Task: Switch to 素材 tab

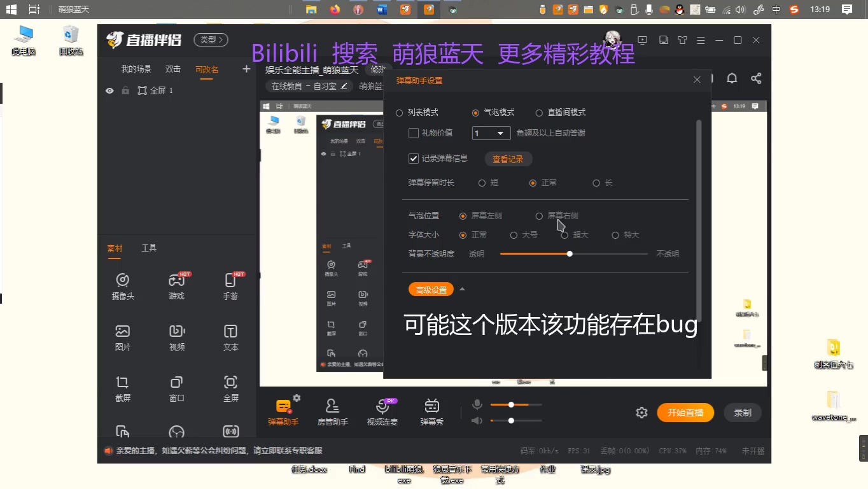Action: [115, 248]
